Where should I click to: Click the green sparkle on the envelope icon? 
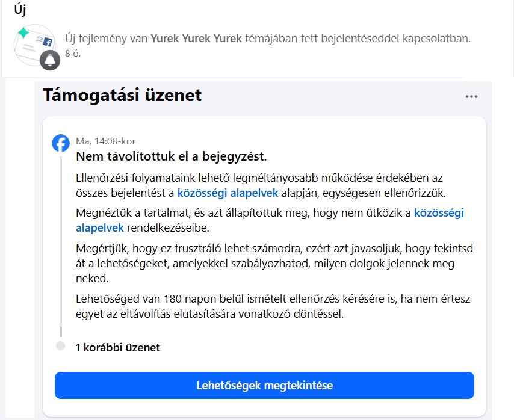tap(23, 32)
